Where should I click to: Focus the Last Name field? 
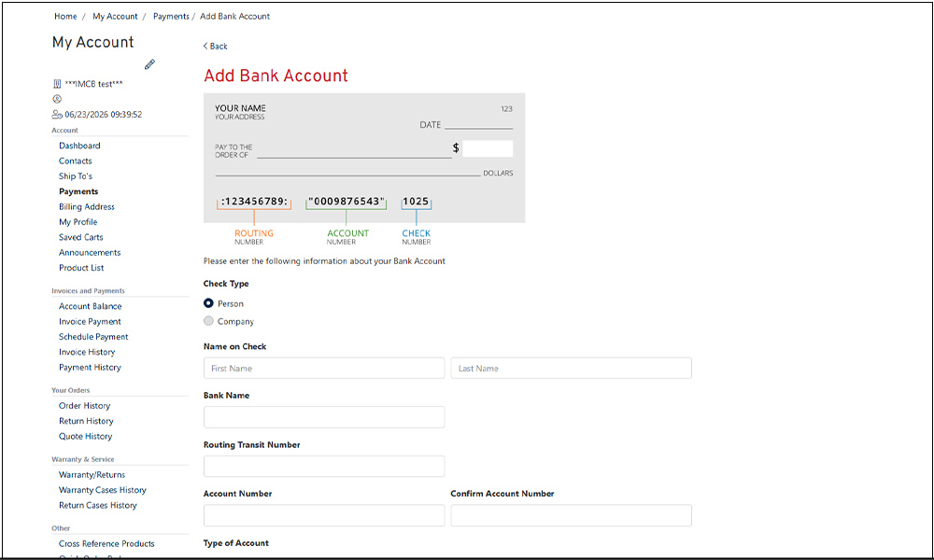pos(572,368)
